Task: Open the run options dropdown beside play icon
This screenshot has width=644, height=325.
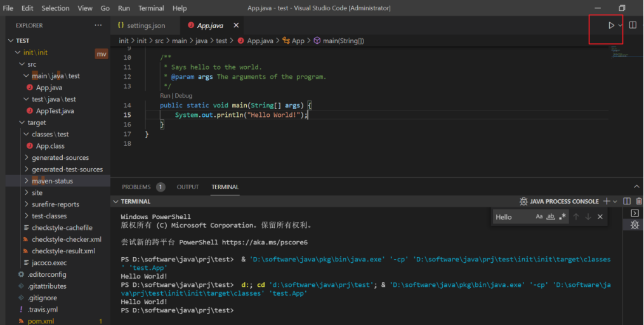Action: coord(620,25)
